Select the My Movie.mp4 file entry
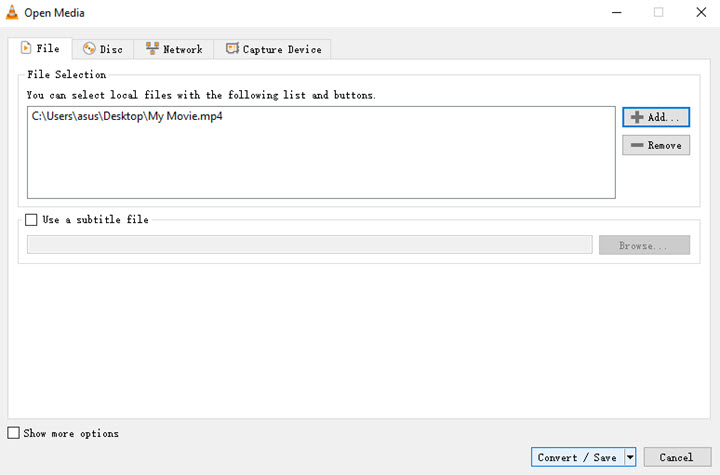720x475 pixels. (x=126, y=117)
